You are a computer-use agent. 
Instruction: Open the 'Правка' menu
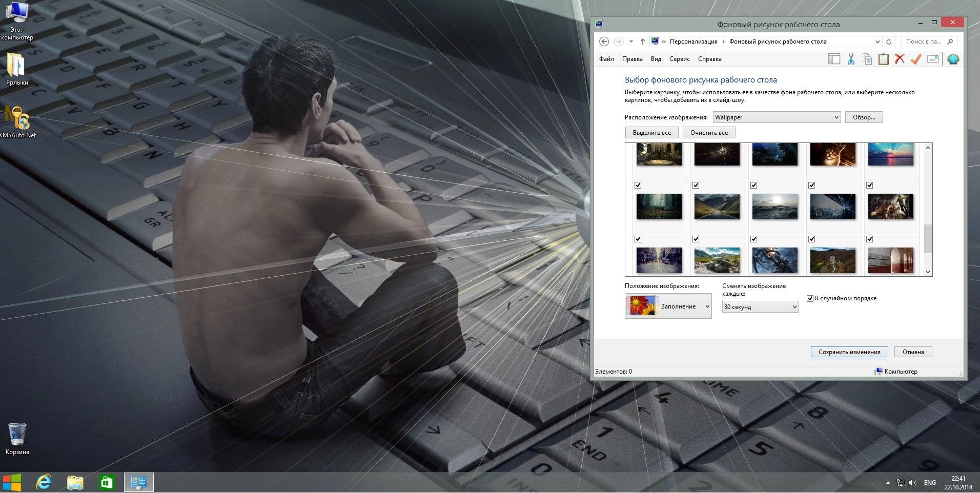[x=632, y=59]
